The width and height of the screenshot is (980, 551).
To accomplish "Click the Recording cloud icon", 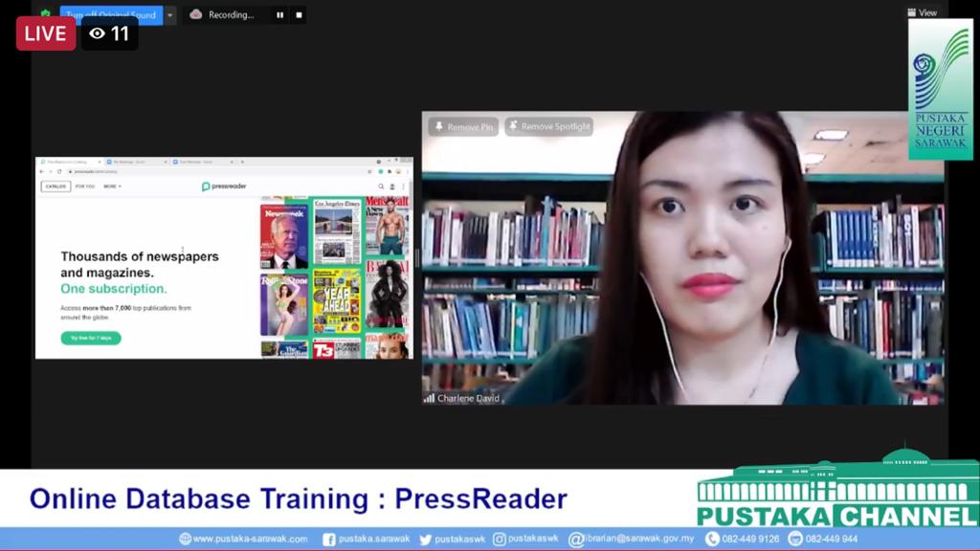I will click(195, 14).
